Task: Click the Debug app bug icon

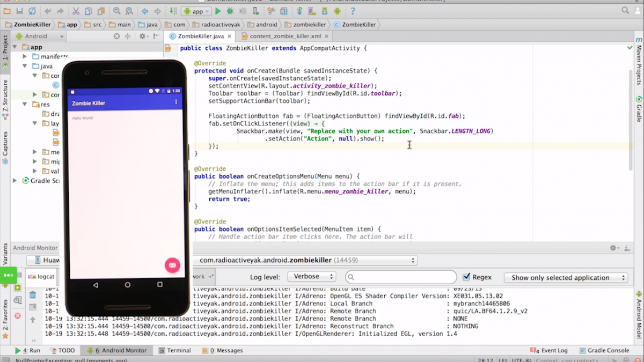Action: (230, 11)
